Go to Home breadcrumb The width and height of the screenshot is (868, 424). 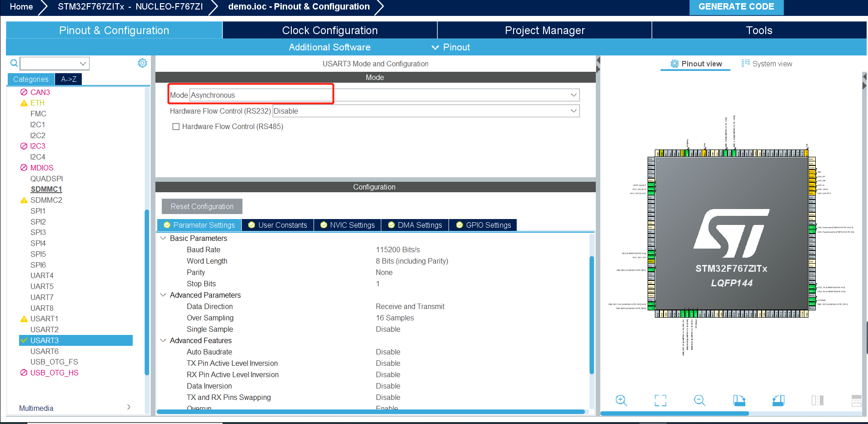(21, 6)
